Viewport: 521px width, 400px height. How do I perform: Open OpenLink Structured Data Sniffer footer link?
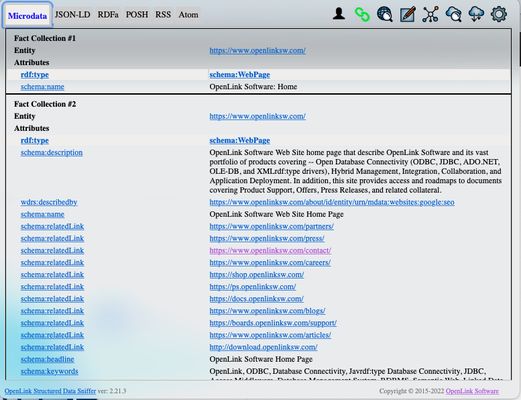click(50, 391)
